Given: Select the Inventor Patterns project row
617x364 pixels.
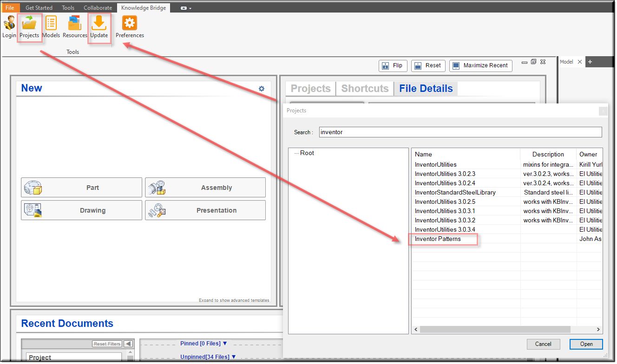Looking at the screenshot, I should point(507,239).
